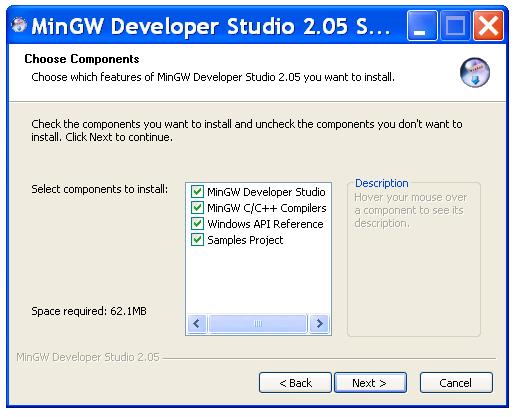Click the installer icon in the title bar
517x417 pixels.
coord(19,25)
